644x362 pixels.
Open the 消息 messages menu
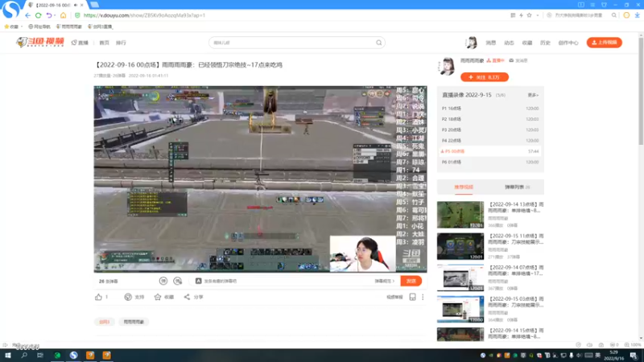tap(491, 43)
